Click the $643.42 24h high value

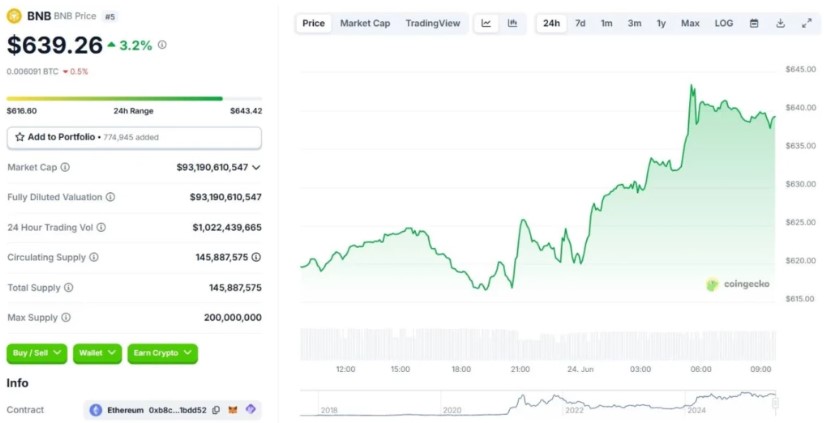pos(246,111)
